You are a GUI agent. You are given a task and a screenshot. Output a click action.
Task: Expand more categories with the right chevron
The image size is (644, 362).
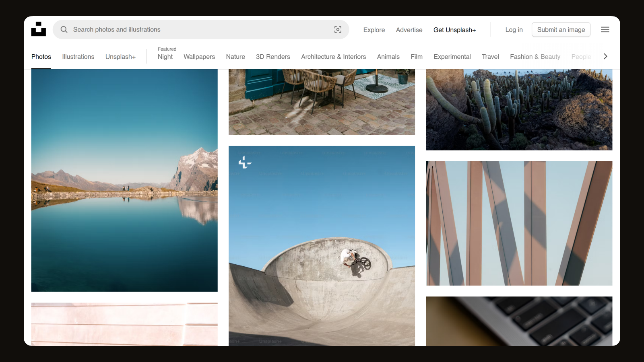point(605,56)
